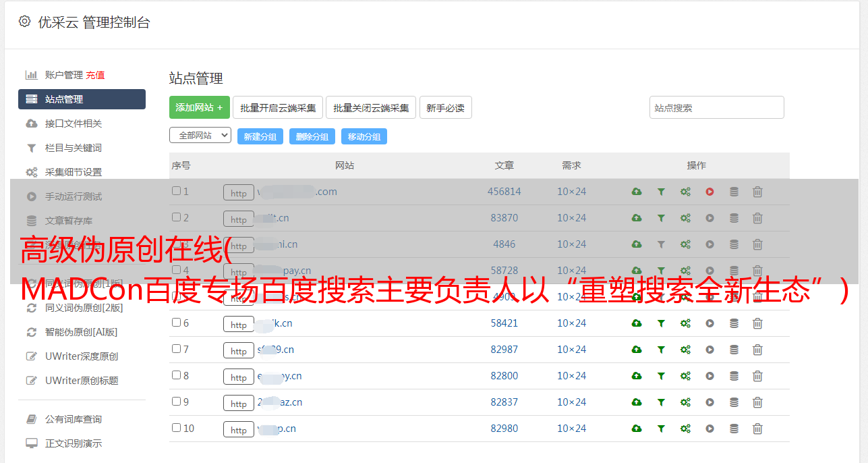The height and width of the screenshot is (463, 868).
Task: Open UWriter深度原创 in the sidebar
Action: coord(82,356)
